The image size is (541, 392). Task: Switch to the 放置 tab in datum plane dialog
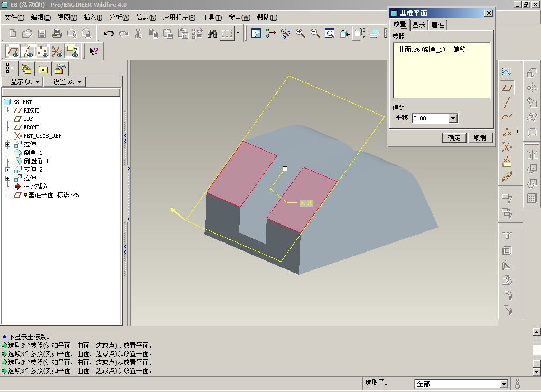click(400, 24)
